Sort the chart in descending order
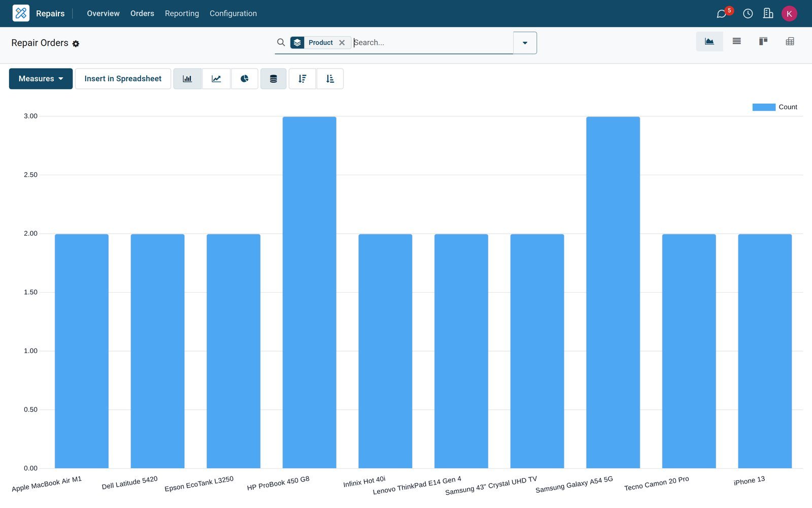Screen dimensions: 812x508 tap(302, 79)
